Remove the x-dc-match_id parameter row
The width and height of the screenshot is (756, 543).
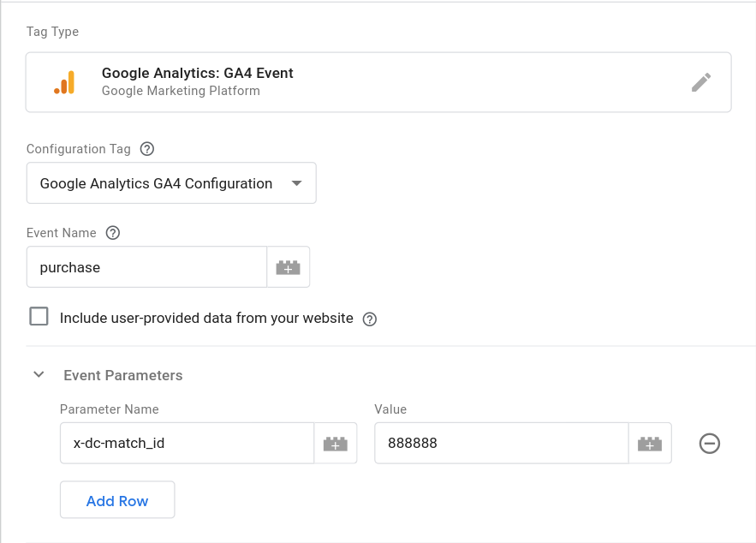[x=709, y=443]
